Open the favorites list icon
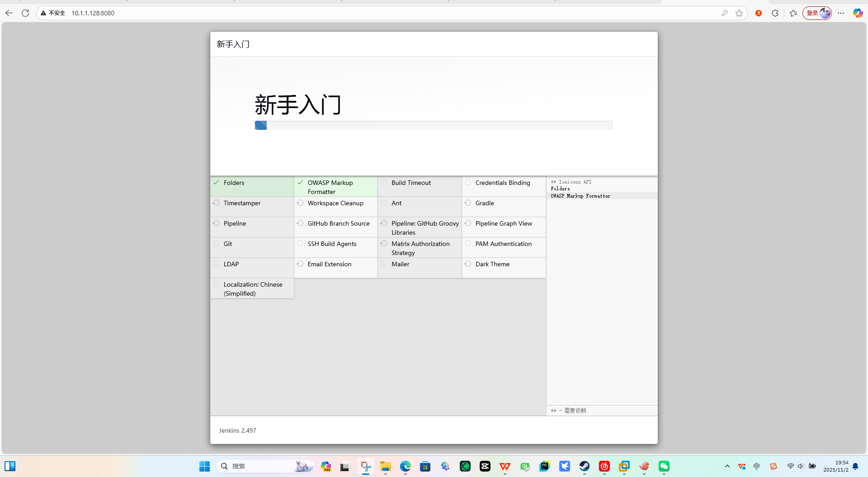868x477 pixels. click(793, 13)
